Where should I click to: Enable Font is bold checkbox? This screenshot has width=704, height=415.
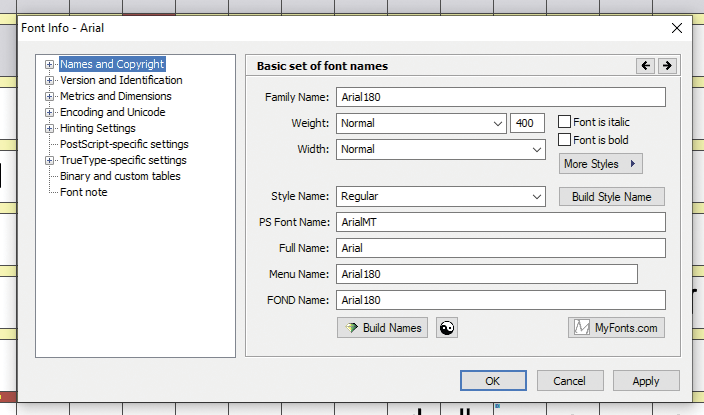pyautogui.click(x=564, y=140)
